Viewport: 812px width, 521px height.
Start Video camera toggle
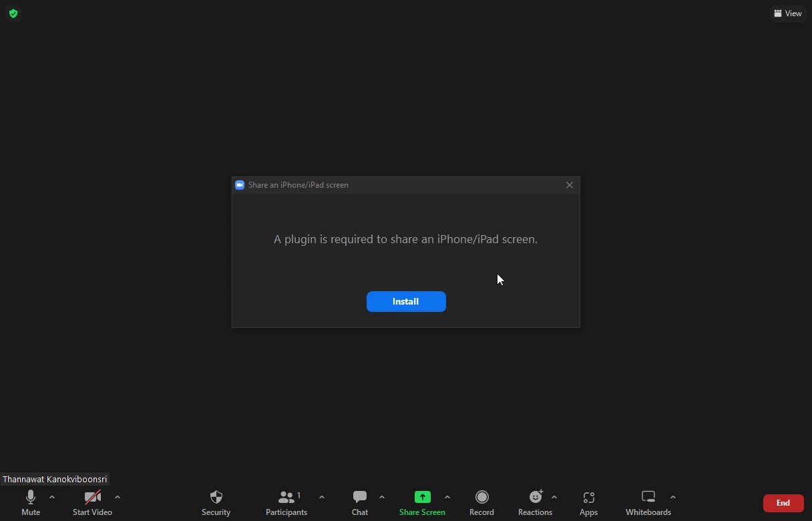[x=92, y=503]
